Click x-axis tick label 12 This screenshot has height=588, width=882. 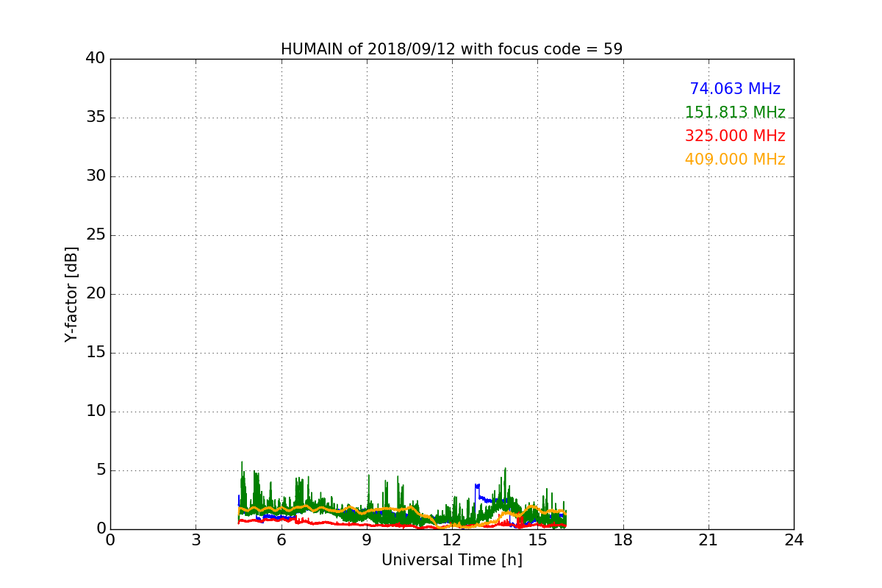[x=452, y=540]
